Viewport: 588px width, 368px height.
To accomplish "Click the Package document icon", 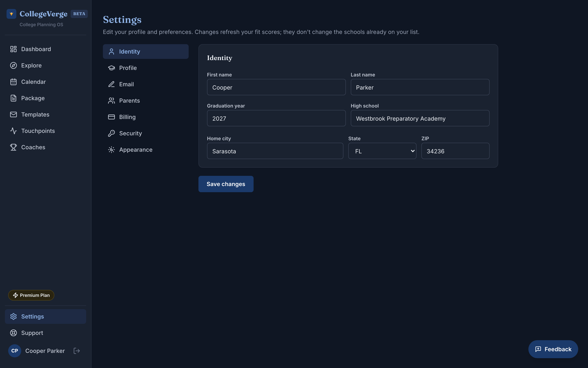I will click(x=13, y=98).
